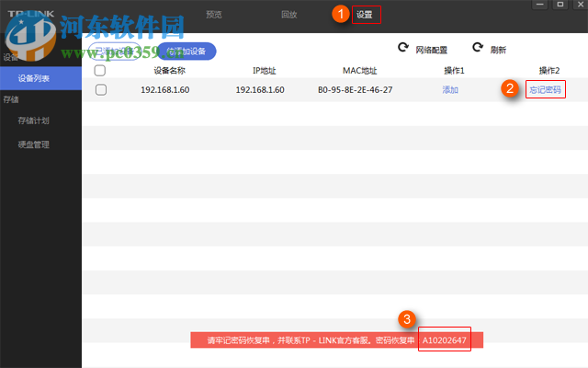Click the 存储 section heading
This screenshot has width=588, height=368.
coord(11,99)
